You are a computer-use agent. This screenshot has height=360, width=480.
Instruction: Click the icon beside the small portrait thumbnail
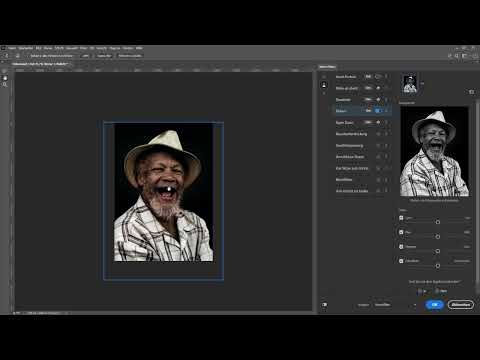[422, 83]
